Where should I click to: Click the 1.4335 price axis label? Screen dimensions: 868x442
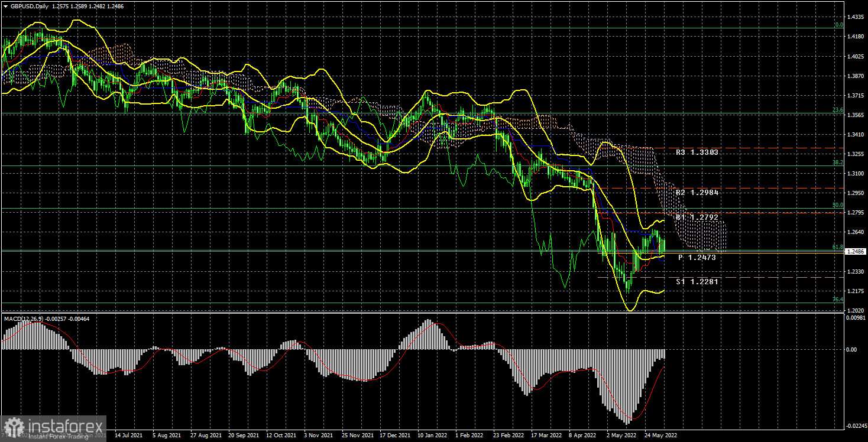pyautogui.click(x=856, y=18)
